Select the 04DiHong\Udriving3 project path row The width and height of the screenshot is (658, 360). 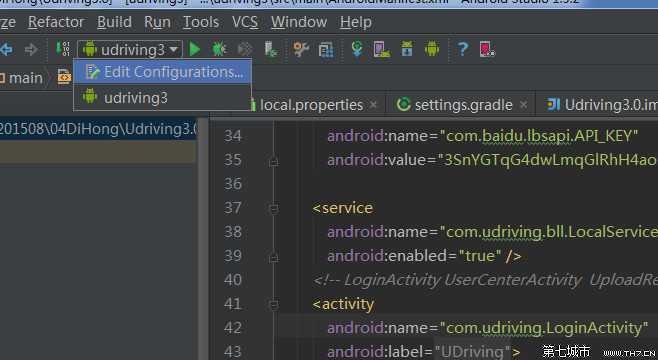98,129
